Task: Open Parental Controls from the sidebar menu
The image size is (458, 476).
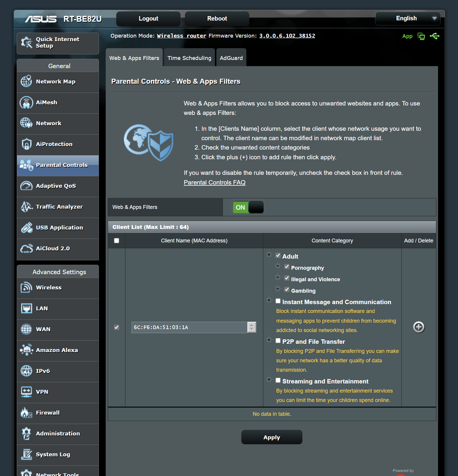Action: 58,166
